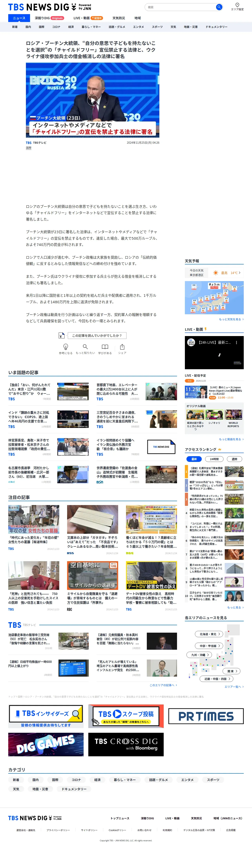
Task: Click もっと動画を見る link
Action: coord(231,439)
